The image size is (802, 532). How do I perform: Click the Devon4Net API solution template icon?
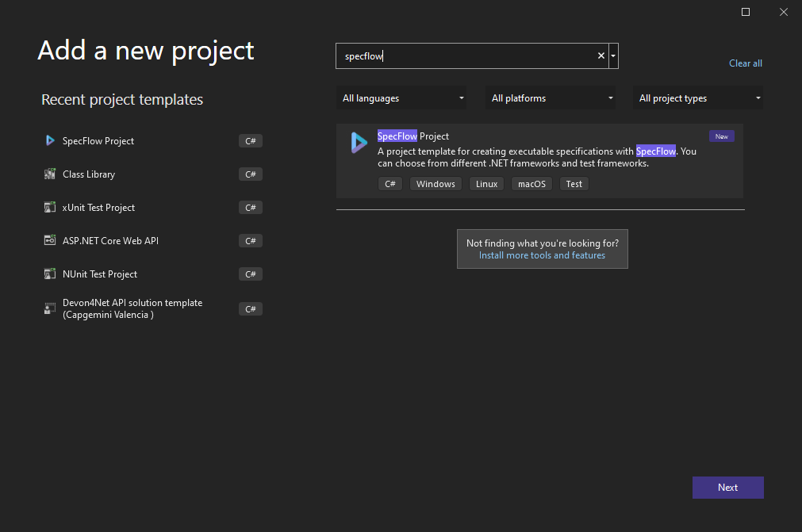pyautogui.click(x=50, y=308)
